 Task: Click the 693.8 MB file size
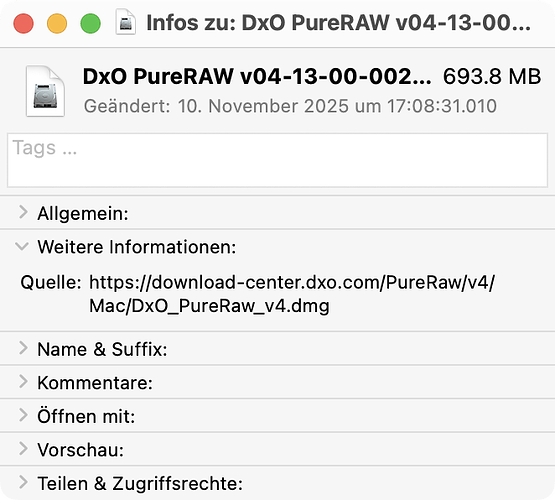(492, 76)
